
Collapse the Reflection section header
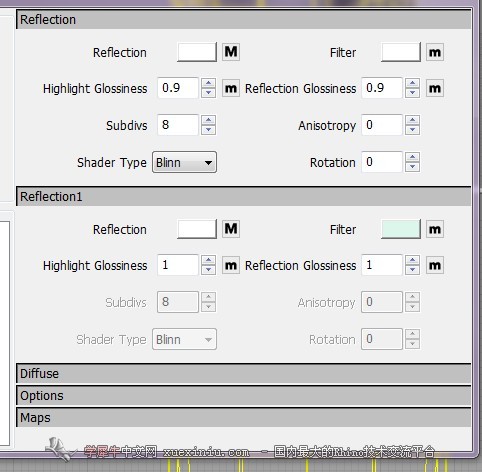click(244, 19)
